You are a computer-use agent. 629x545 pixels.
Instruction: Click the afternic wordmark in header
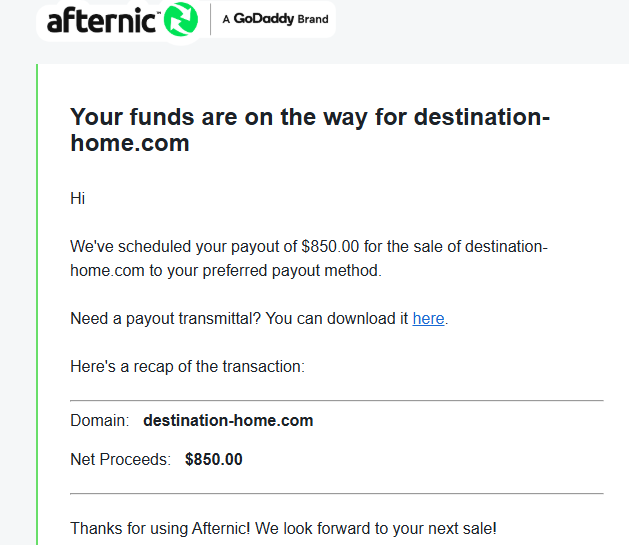pyautogui.click(x=101, y=20)
